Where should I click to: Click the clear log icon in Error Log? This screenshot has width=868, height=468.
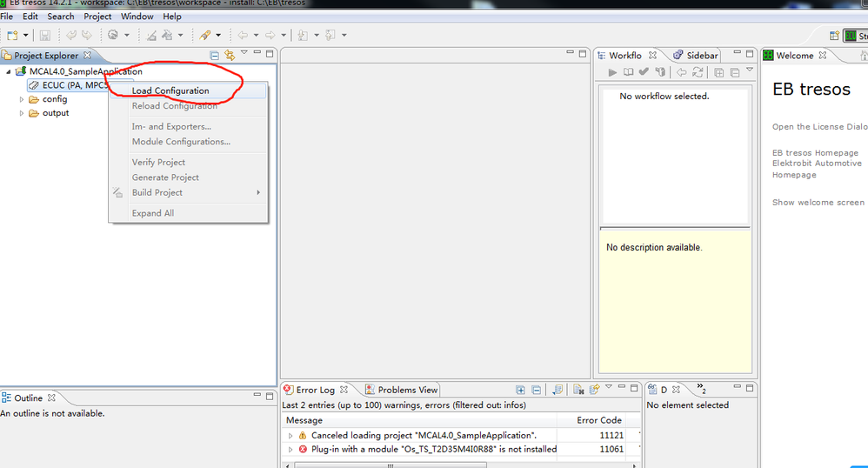pos(578,390)
